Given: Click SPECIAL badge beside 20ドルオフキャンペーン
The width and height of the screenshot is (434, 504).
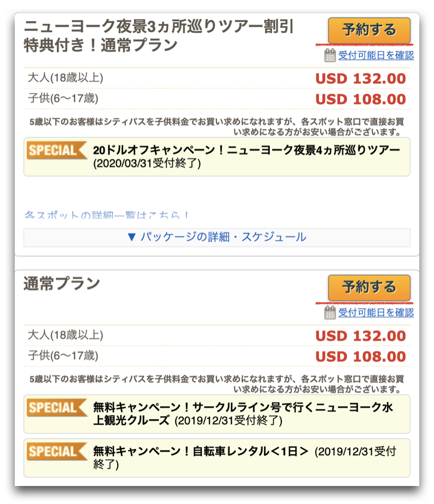Looking at the screenshot, I should click(57, 151).
